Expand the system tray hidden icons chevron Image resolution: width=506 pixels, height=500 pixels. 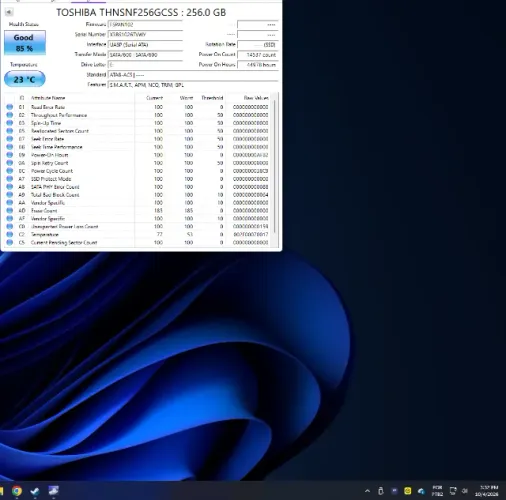tap(367, 491)
